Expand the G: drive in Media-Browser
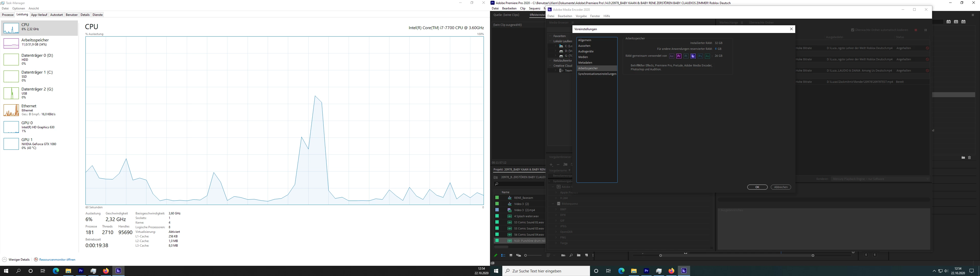Image resolution: width=980 pixels, height=276 pixels. [x=555, y=56]
